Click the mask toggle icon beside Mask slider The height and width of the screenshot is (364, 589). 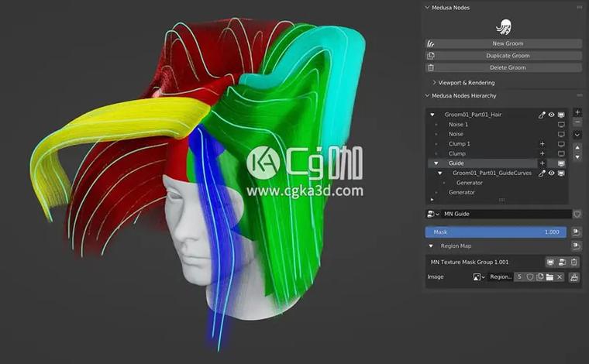pyautogui.click(x=576, y=232)
